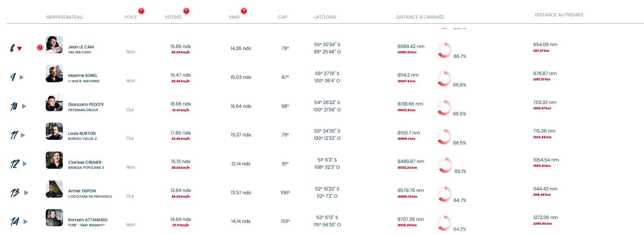Open Jean LE CAM skipper name link
This screenshot has width=644, height=235.
[81, 47]
